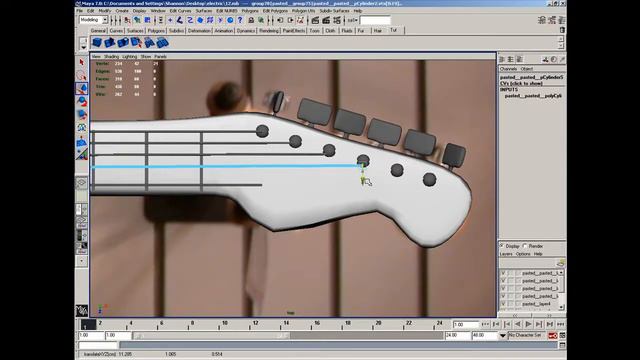Create a new layer with layer icon

click(x=560, y=262)
